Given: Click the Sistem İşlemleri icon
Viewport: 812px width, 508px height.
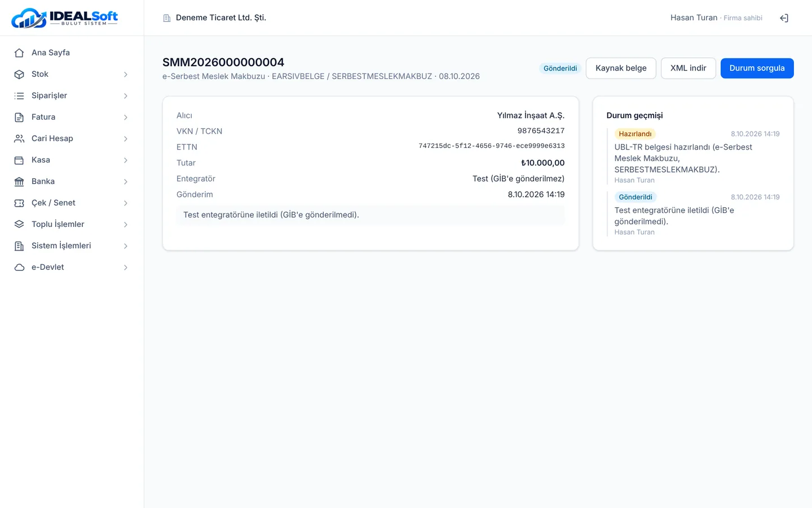Looking at the screenshot, I should 19,246.
